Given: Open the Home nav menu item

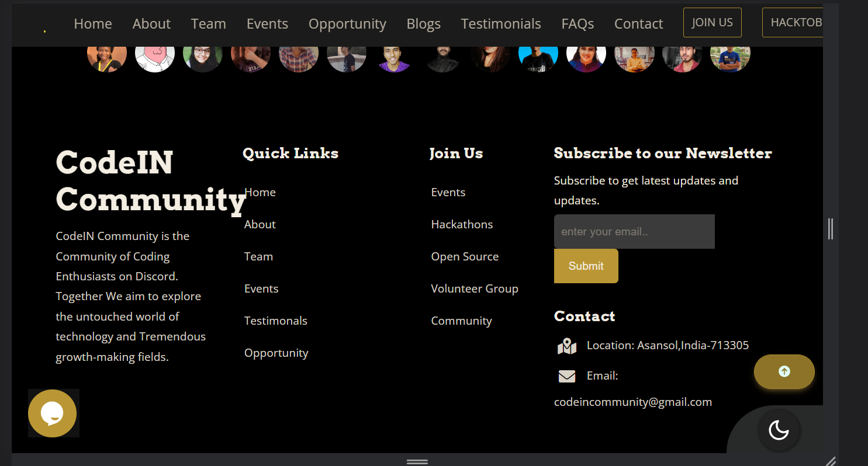Looking at the screenshot, I should coord(93,23).
